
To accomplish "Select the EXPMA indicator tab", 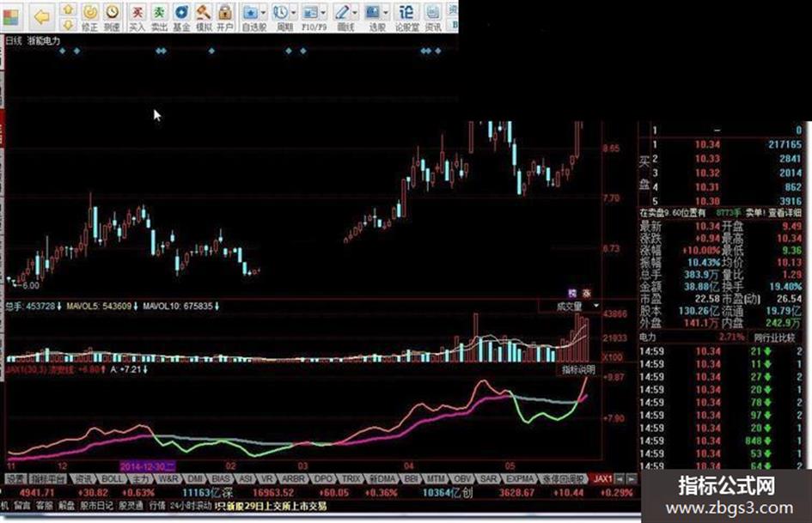I will point(519,479).
